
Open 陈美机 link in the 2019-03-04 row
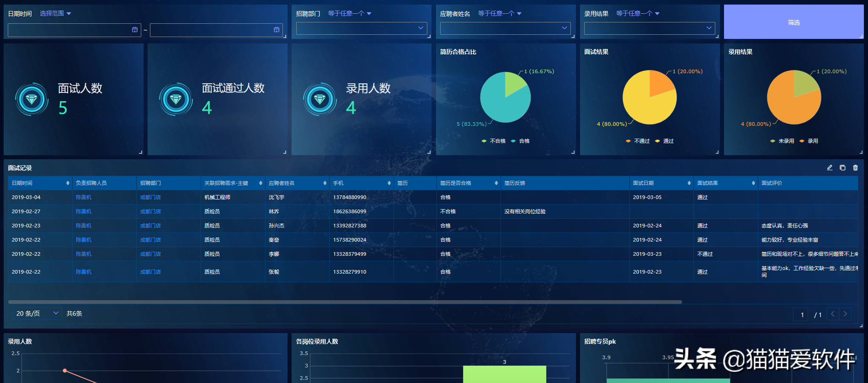[84, 197]
